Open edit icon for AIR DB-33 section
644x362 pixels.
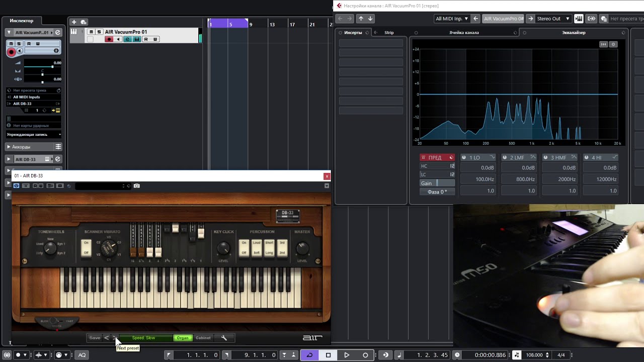point(58,159)
